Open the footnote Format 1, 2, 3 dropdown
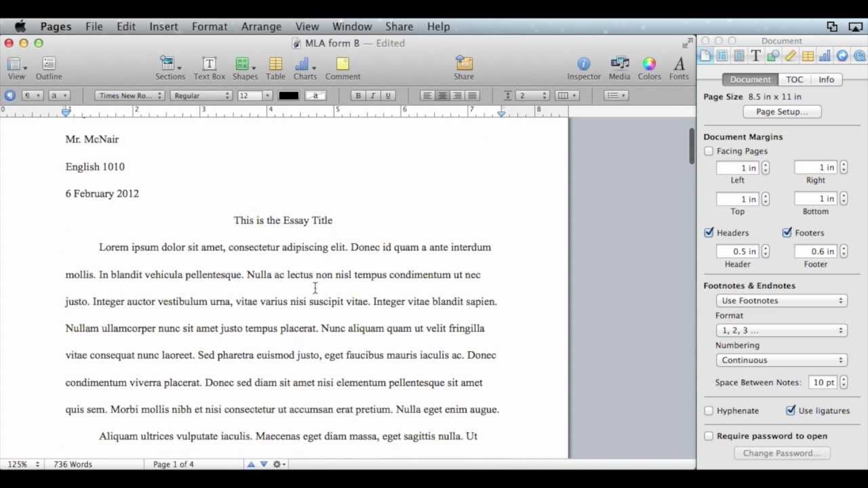Viewport: 868px width, 488px height. [781, 331]
